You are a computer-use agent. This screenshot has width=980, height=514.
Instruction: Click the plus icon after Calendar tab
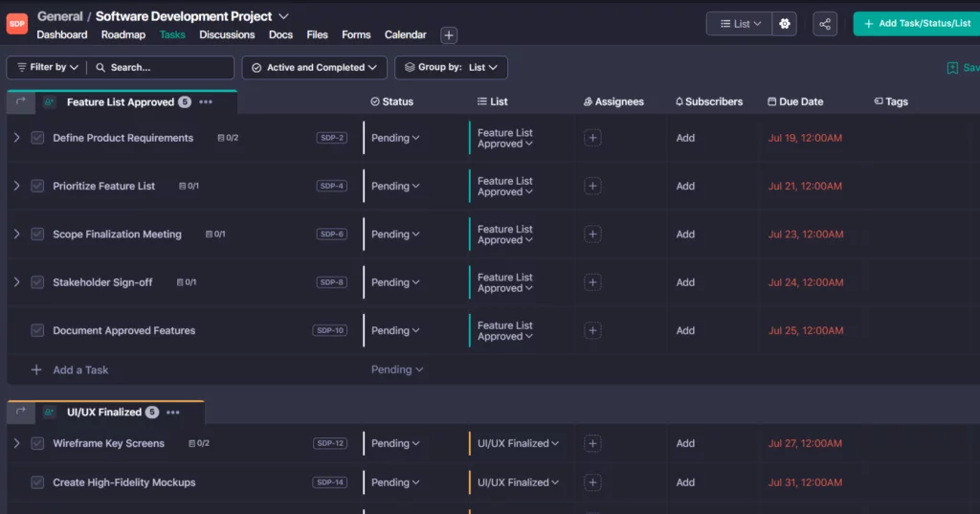point(449,35)
